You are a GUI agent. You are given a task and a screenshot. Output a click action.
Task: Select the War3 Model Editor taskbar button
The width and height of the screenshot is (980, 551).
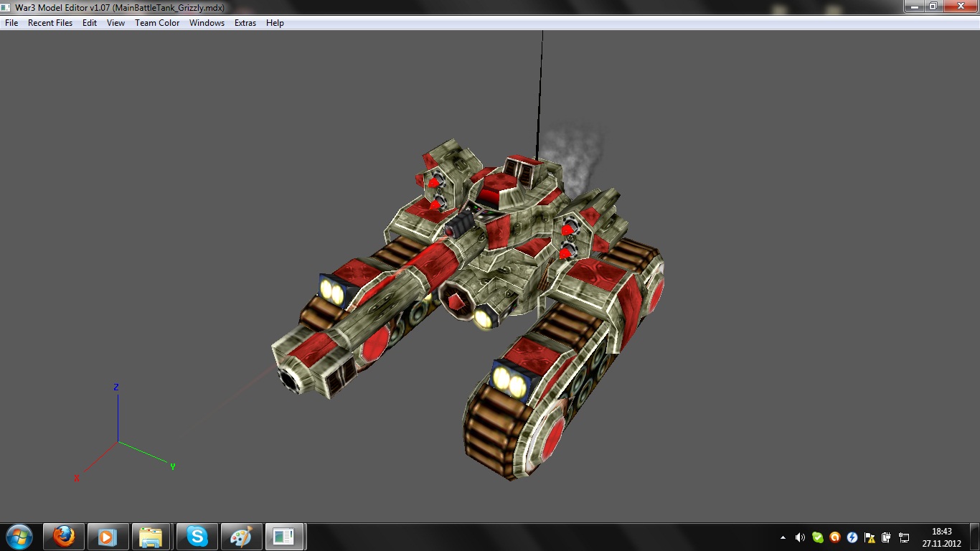(286, 537)
